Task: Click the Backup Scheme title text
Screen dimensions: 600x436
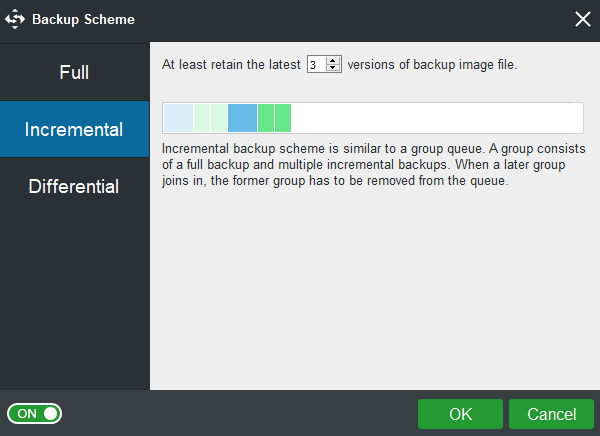Action: [83, 19]
